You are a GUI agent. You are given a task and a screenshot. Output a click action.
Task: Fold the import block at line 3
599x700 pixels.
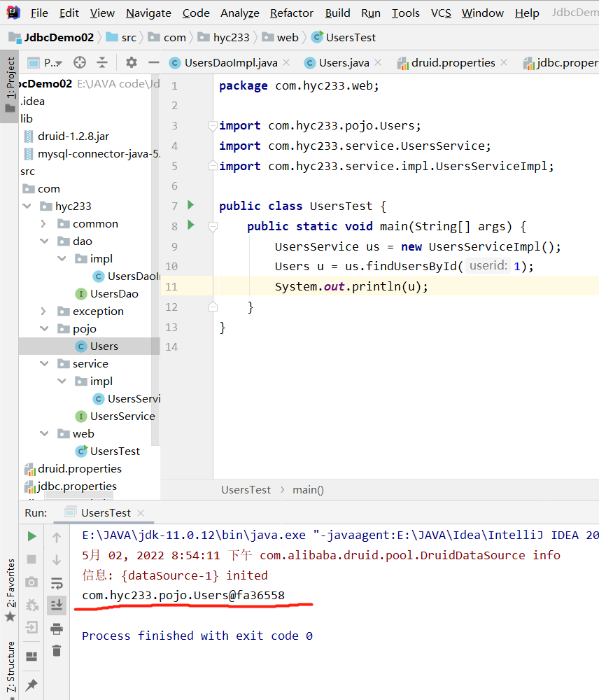pos(213,126)
